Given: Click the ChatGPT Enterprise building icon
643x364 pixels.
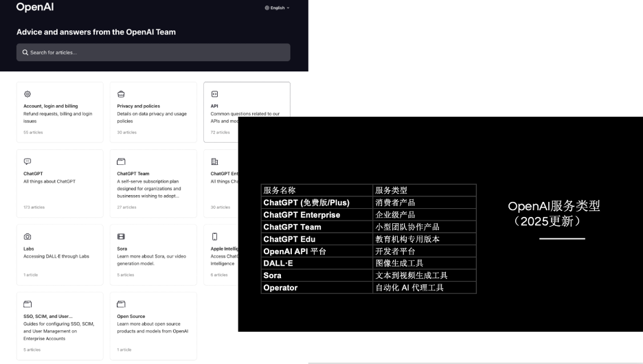Looking at the screenshot, I should 214,161.
